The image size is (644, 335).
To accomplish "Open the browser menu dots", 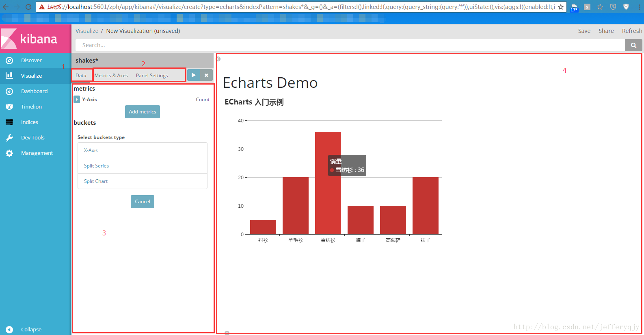I will point(639,7).
